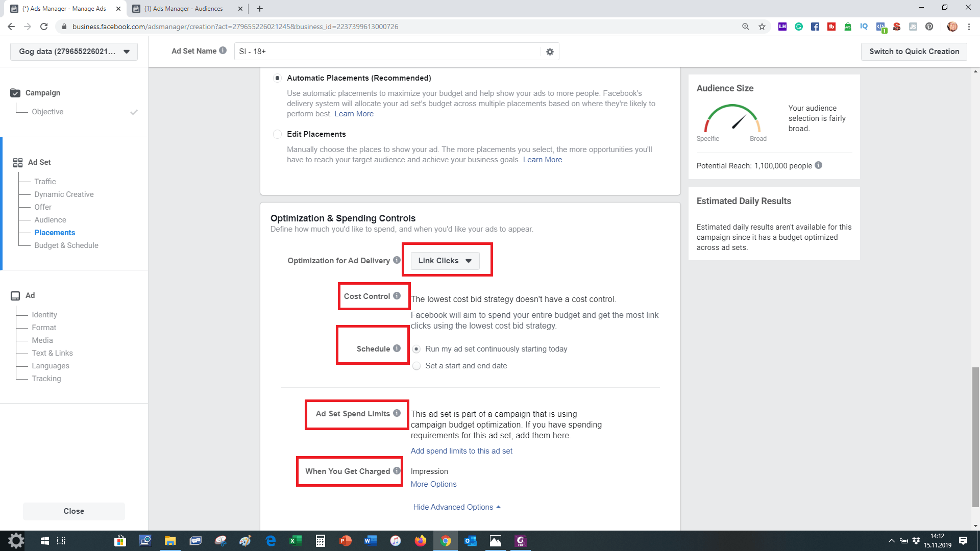
Task: Go to Budget & Schedule in sidebar
Action: point(66,245)
